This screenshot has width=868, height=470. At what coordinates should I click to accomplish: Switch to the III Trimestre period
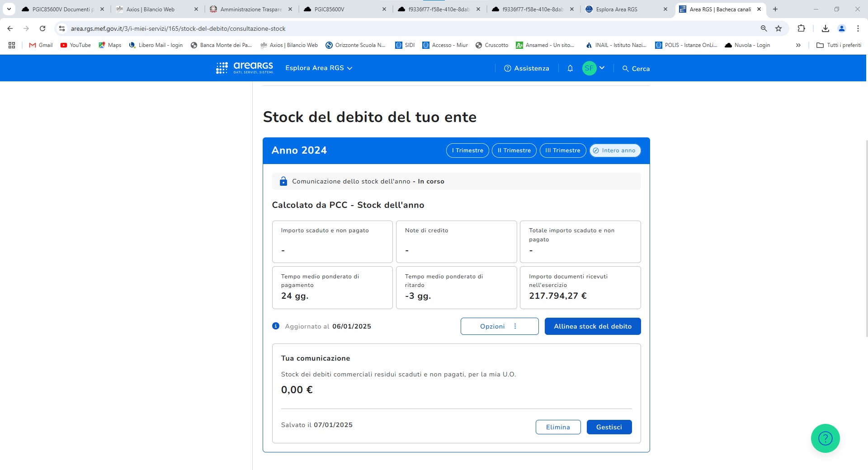click(x=562, y=150)
